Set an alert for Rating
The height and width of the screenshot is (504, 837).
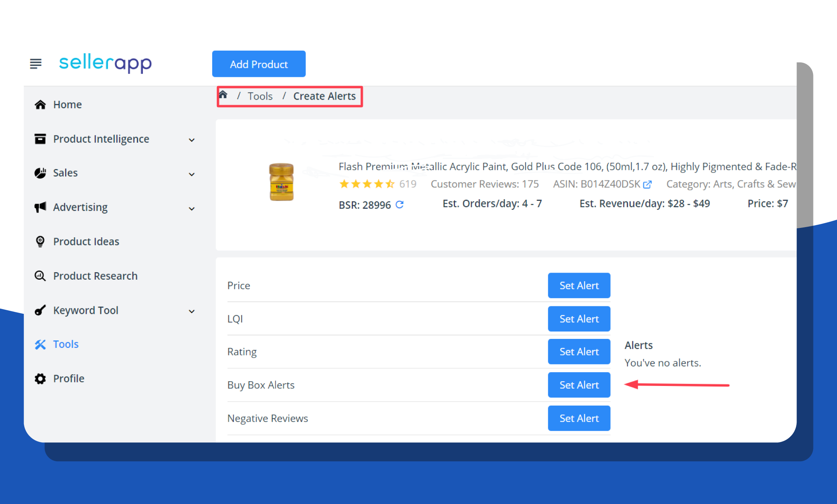pos(579,352)
